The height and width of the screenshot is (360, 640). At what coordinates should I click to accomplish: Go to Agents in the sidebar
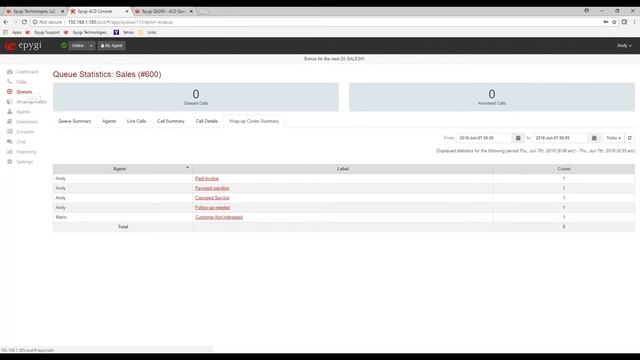click(x=19, y=112)
